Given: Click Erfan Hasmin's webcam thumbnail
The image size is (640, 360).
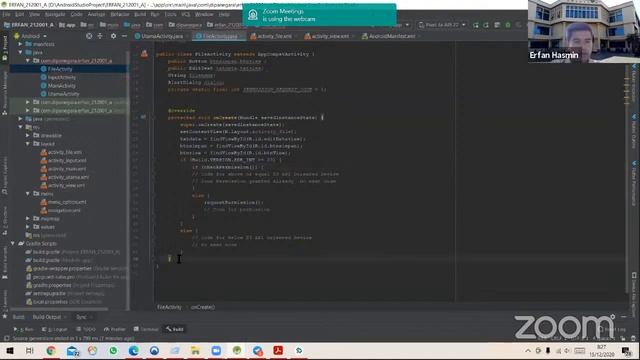Looking at the screenshot, I should tap(584, 31).
